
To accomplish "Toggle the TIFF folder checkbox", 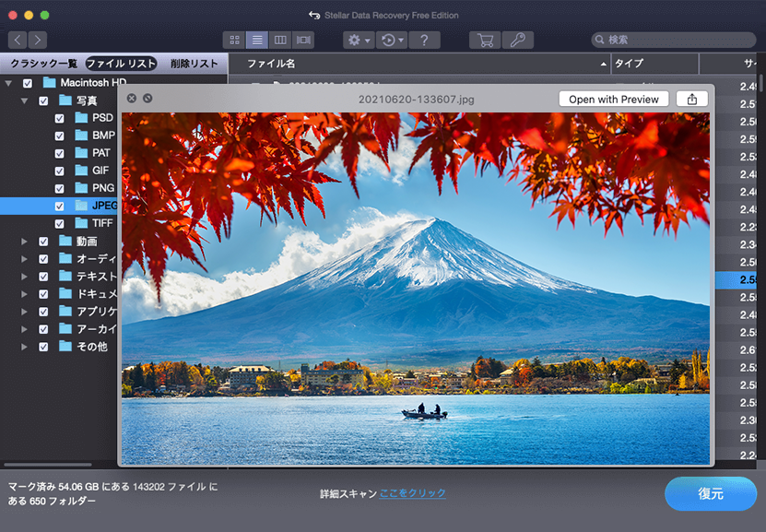I will point(60,223).
